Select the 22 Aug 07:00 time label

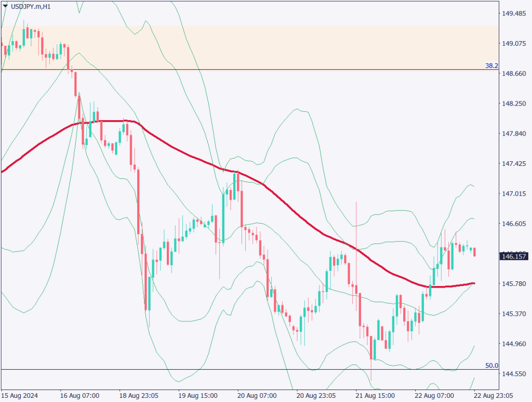pos(435,395)
